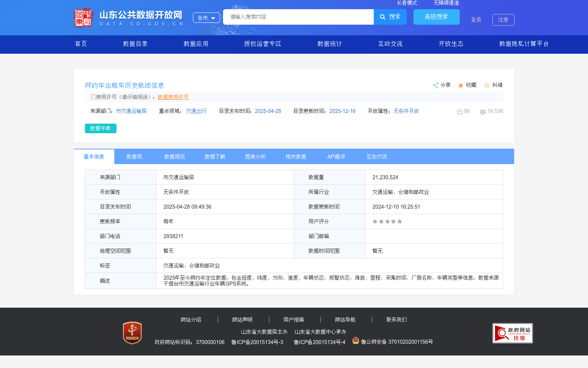The height and width of the screenshot is (368, 588).
Task: Click the download count icon
Action: (x=459, y=112)
